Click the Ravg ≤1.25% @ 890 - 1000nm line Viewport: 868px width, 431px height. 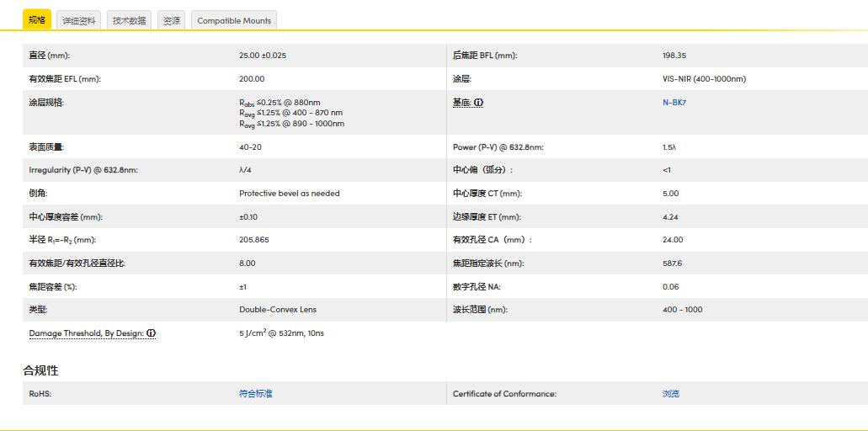292,124
